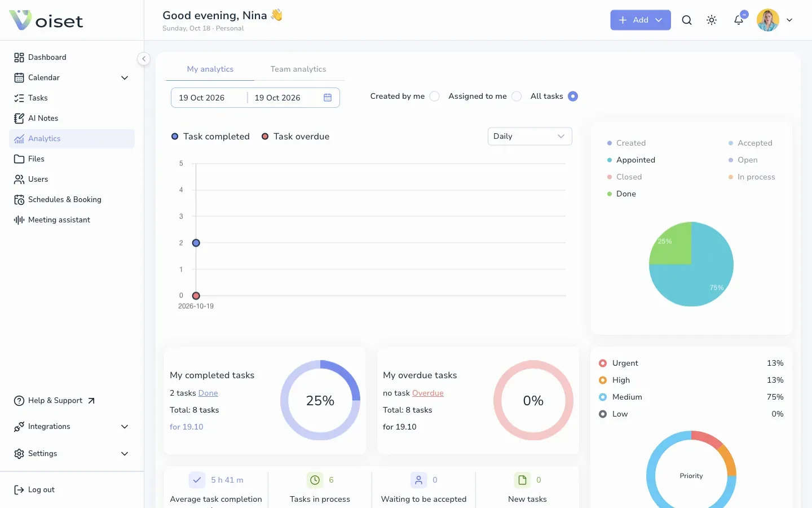
Task: Click the Done link under completed tasks
Action: (x=208, y=393)
